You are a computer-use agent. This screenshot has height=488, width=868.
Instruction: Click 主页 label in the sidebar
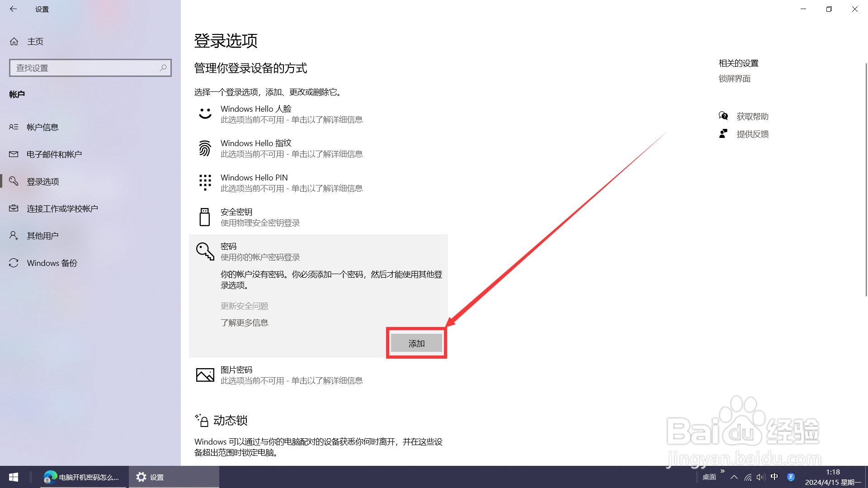[x=35, y=42]
